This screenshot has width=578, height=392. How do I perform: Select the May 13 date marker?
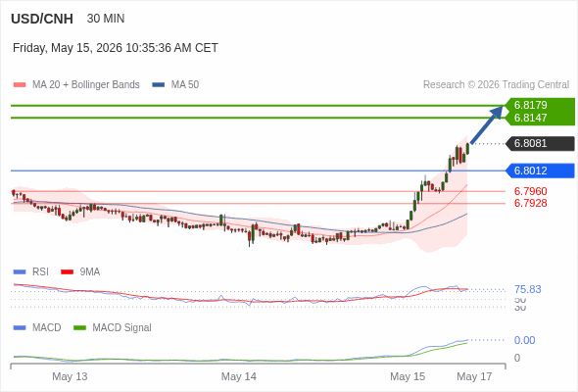[x=70, y=376]
